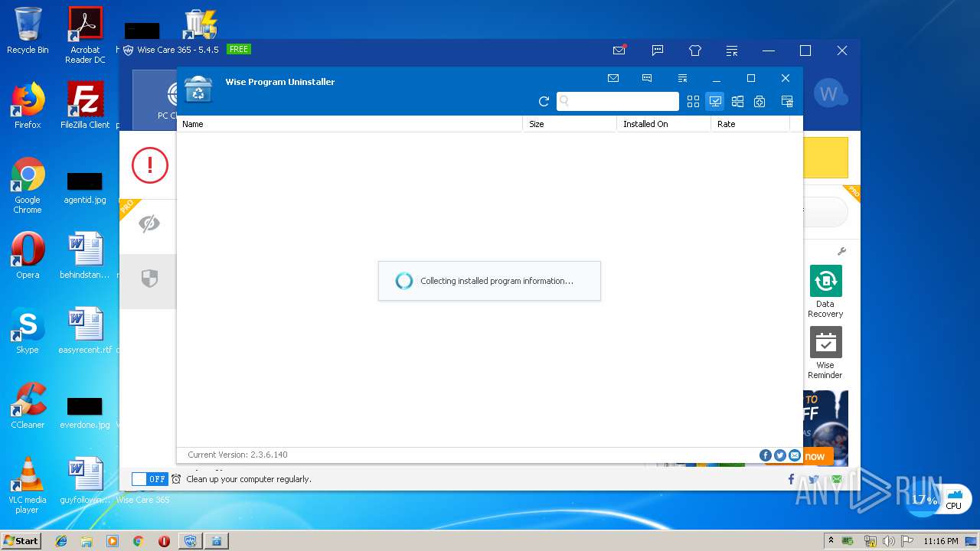
Task: Click the Wise Care user avatar
Action: 828,93
